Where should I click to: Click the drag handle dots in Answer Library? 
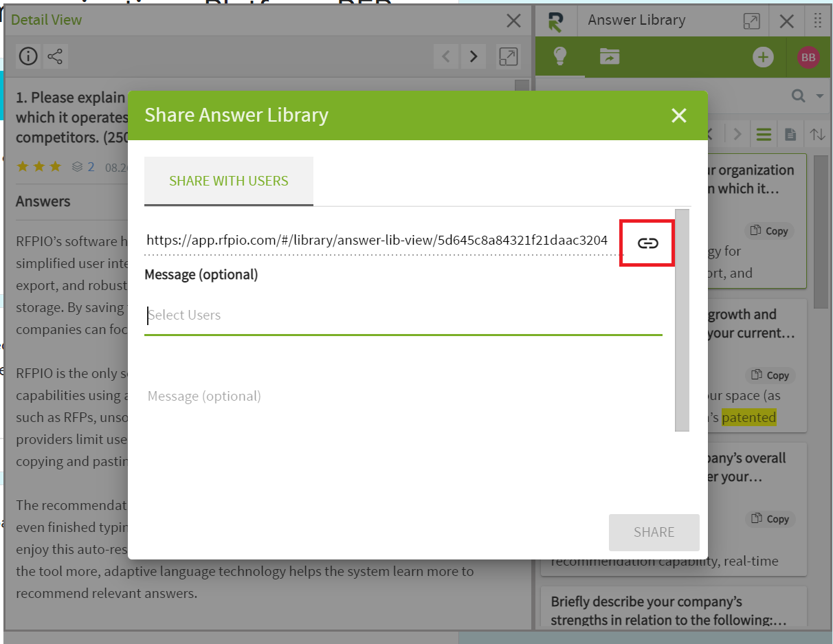point(817,21)
